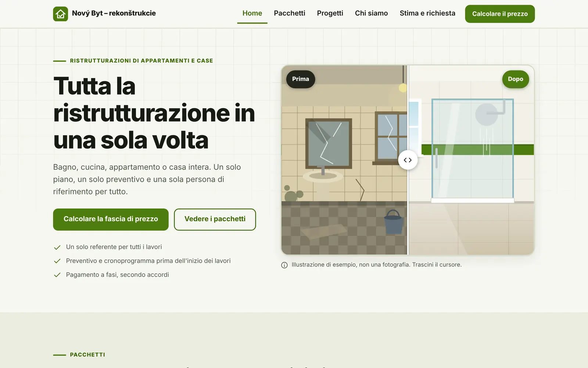Open the Home nav tab

[252, 13]
